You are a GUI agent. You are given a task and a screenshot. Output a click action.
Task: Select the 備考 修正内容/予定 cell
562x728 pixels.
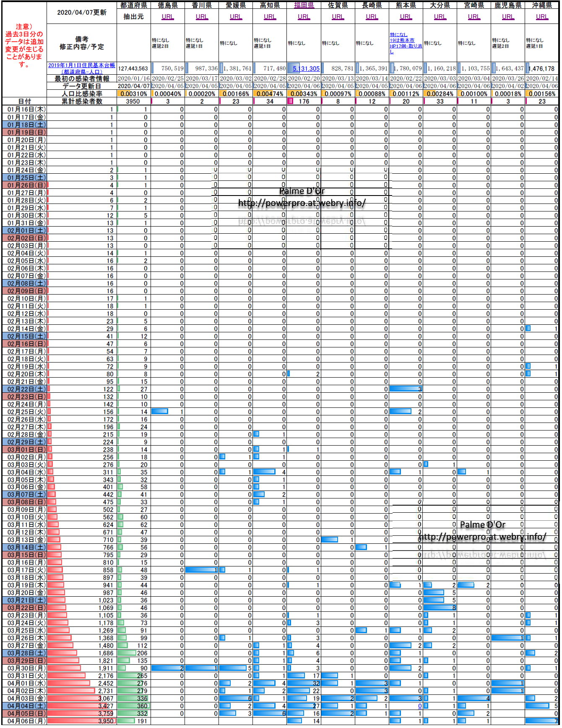(82, 43)
